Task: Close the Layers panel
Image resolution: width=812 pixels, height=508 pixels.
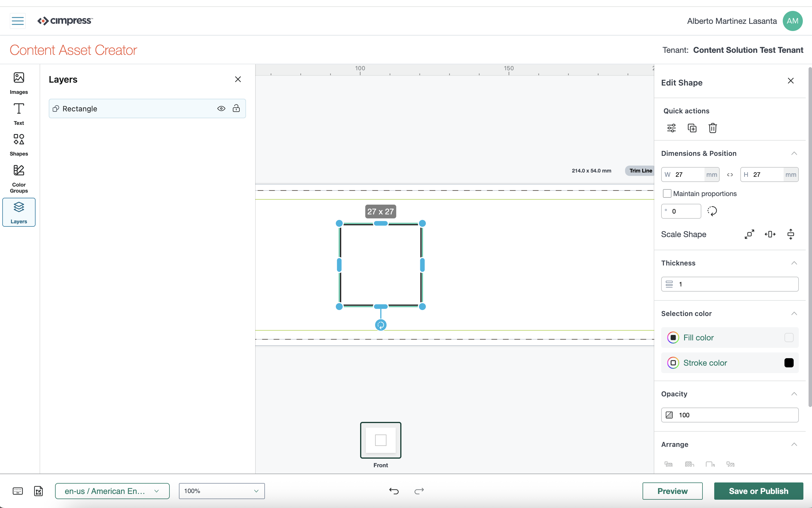Action: point(238,79)
